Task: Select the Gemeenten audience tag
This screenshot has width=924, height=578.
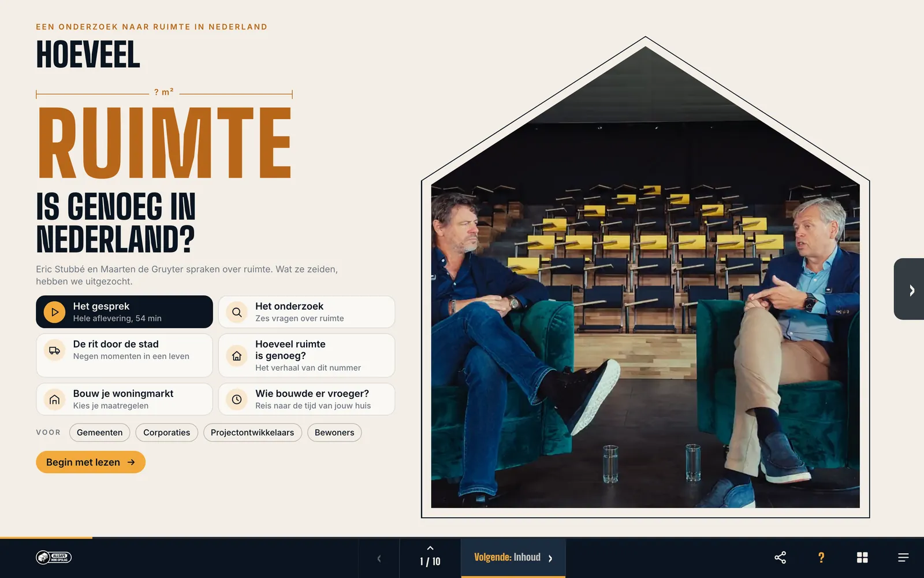Action: click(x=100, y=432)
